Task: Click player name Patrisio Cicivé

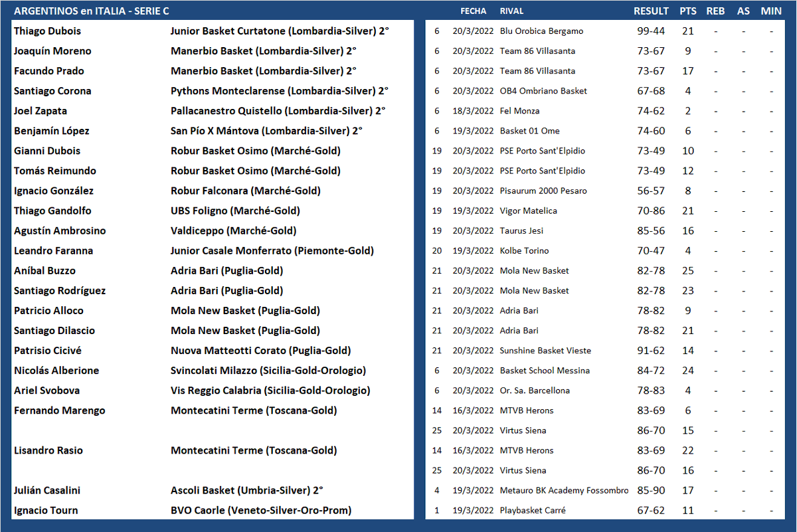Action: (48, 350)
